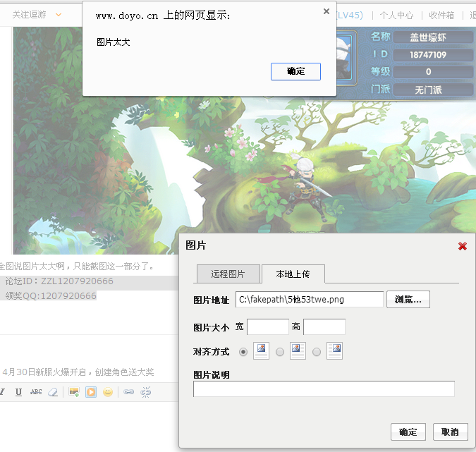Toggle italic formatting in editor toolbar

click(2, 392)
